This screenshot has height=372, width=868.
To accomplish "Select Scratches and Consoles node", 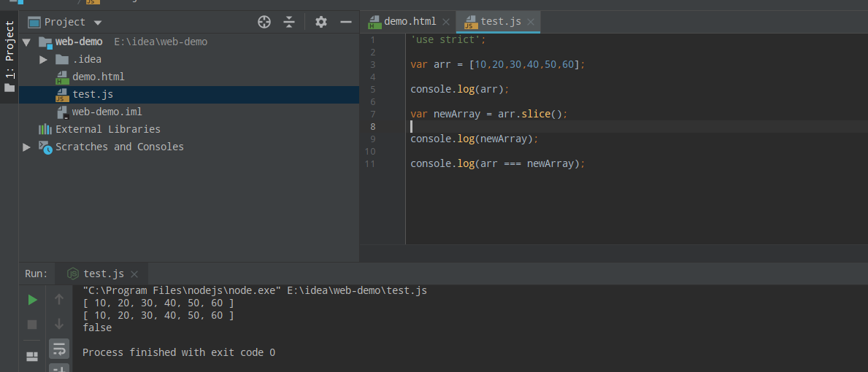I will 120,147.
